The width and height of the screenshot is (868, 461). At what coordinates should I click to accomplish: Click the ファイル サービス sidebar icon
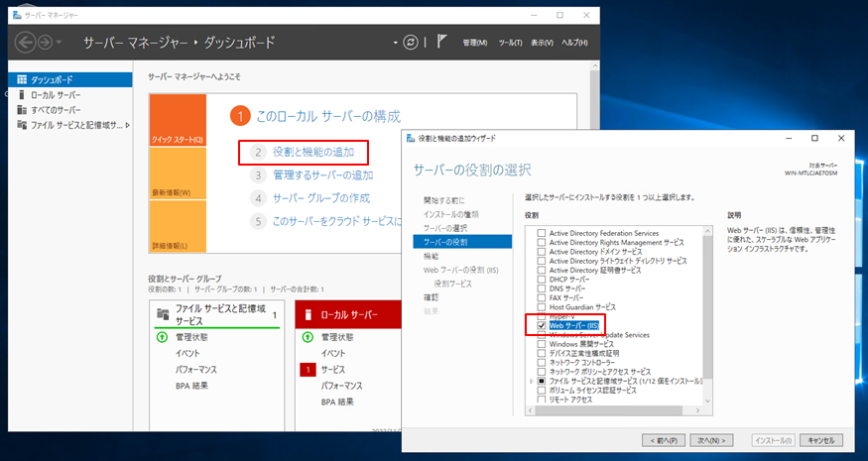tap(22, 125)
